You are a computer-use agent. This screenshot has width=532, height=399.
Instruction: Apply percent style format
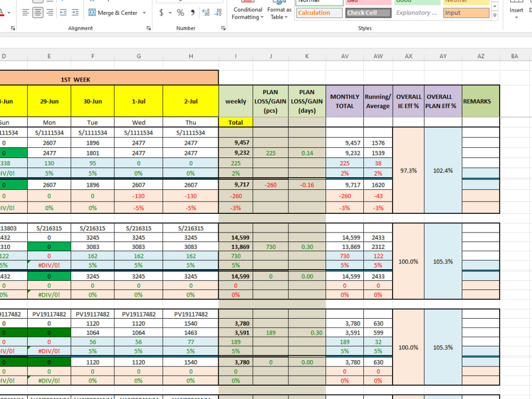tap(180, 13)
